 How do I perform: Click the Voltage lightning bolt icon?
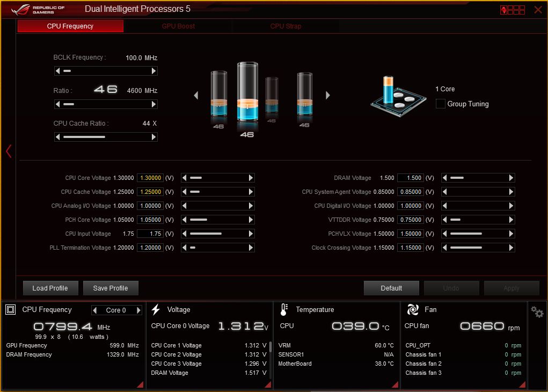(x=156, y=309)
